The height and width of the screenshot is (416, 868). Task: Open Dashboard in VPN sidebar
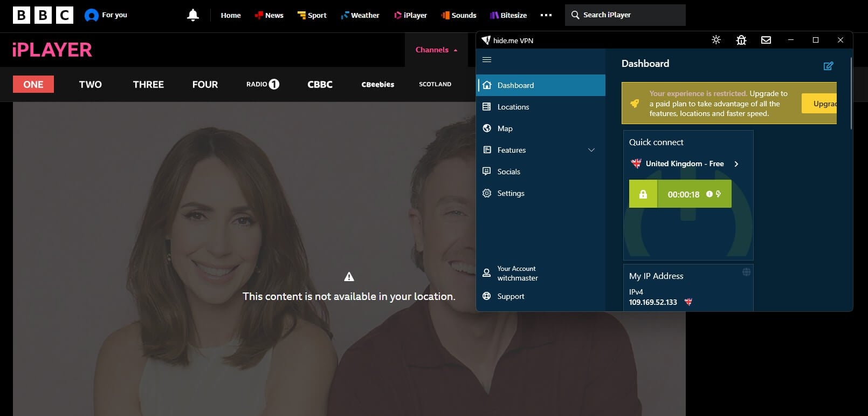[541, 85]
